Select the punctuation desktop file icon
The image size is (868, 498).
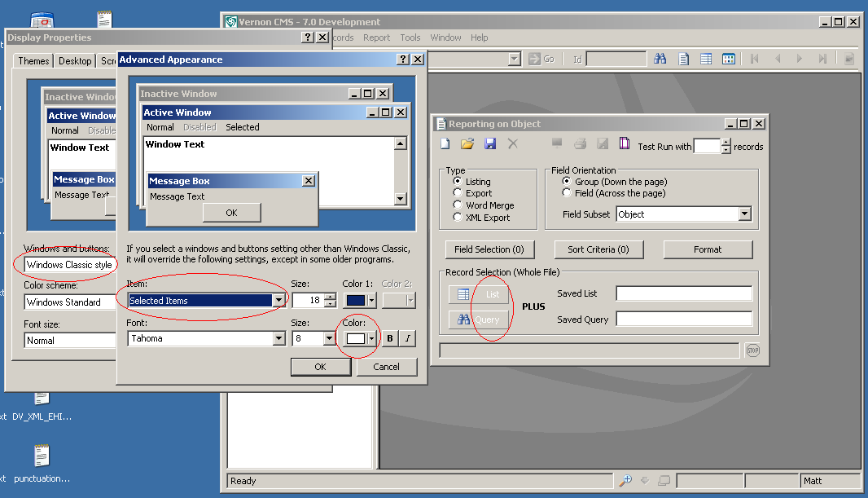point(42,463)
